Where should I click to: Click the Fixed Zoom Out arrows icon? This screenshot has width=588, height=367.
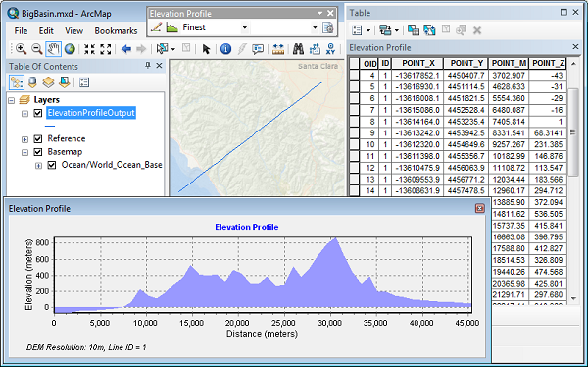click(x=106, y=49)
